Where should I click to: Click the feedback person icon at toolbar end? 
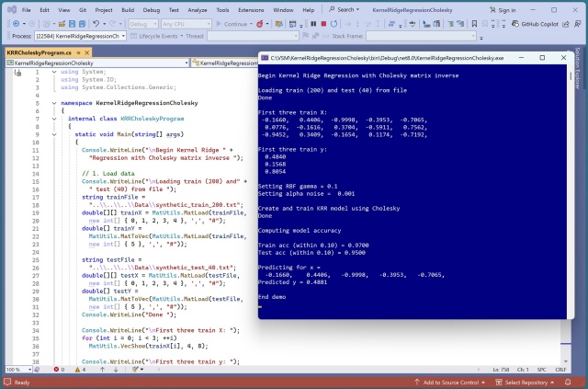pyautogui.click(x=576, y=24)
